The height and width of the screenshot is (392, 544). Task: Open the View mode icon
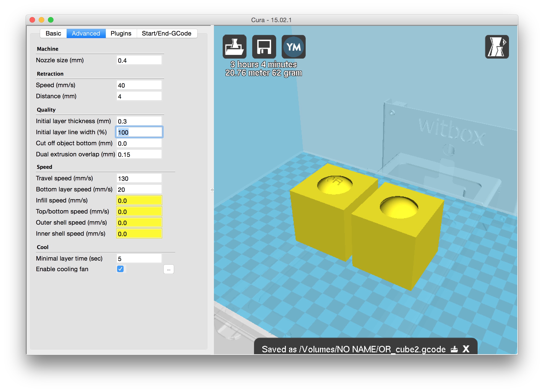pyautogui.click(x=497, y=47)
